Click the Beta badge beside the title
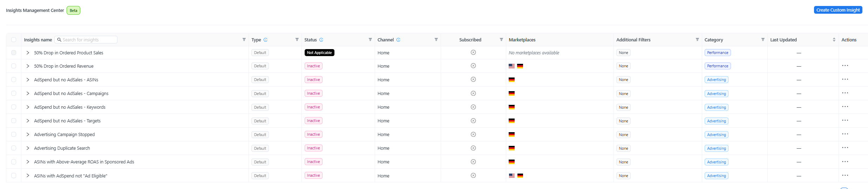The width and height of the screenshot is (868, 189). [73, 11]
